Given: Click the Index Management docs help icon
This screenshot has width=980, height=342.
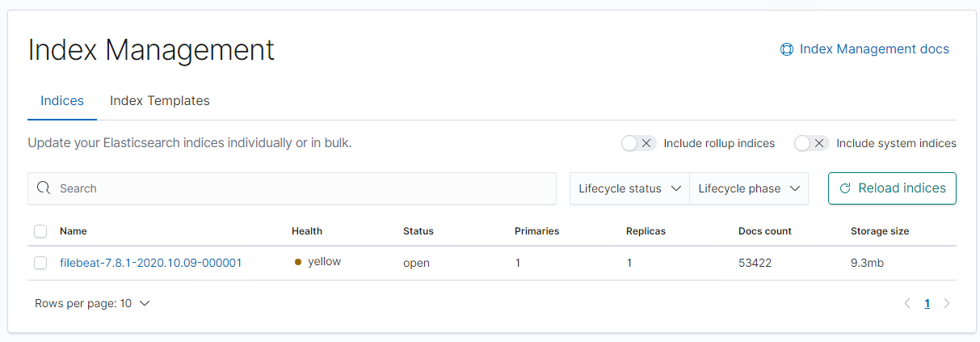Looking at the screenshot, I should tap(786, 49).
